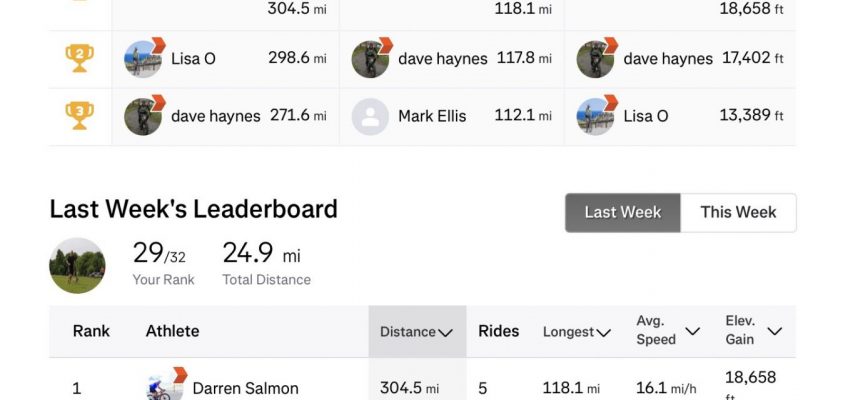Click dave haynes avatar beside 117.8 mi
Screen dimensions: 848x400
pos(370,59)
